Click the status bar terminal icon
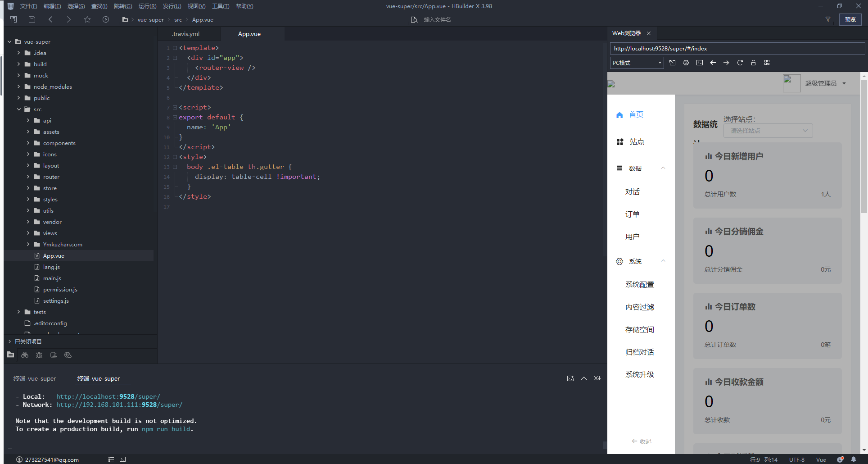Viewport: 868px width, 464px height. coord(123,459)
